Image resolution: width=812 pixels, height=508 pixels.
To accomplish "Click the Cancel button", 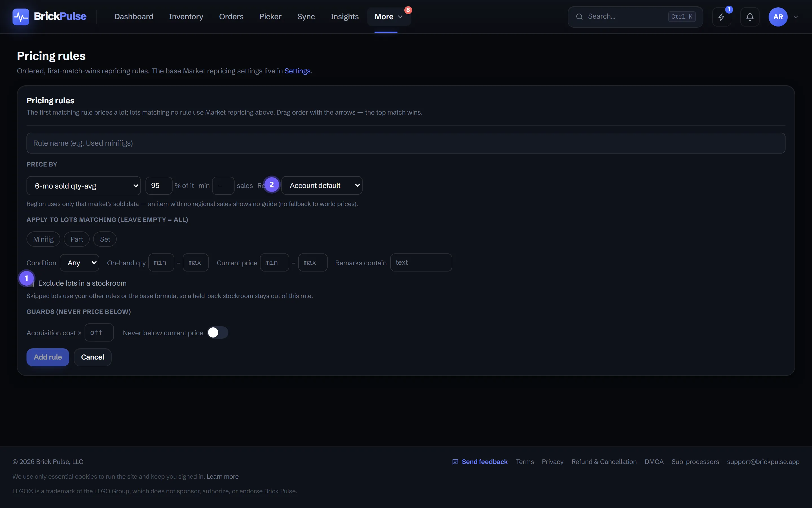I will tap(92, 357).
